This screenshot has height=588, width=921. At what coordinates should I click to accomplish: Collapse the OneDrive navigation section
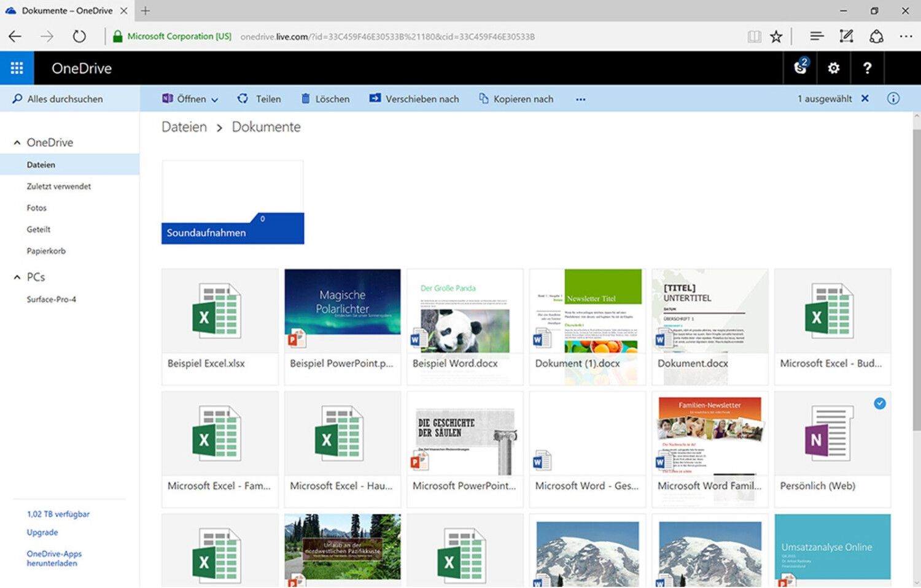point(17,142)
